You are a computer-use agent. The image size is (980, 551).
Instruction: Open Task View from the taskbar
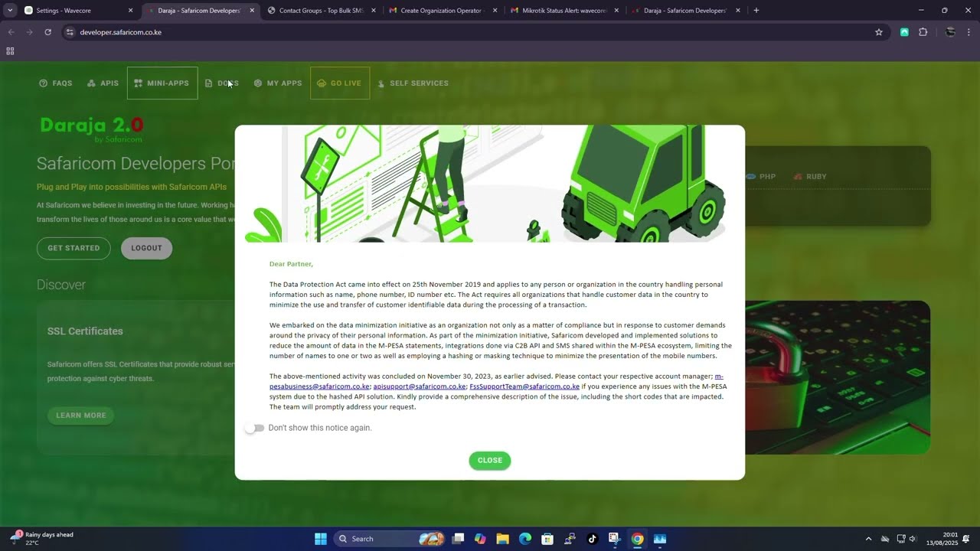coord(458,539)
